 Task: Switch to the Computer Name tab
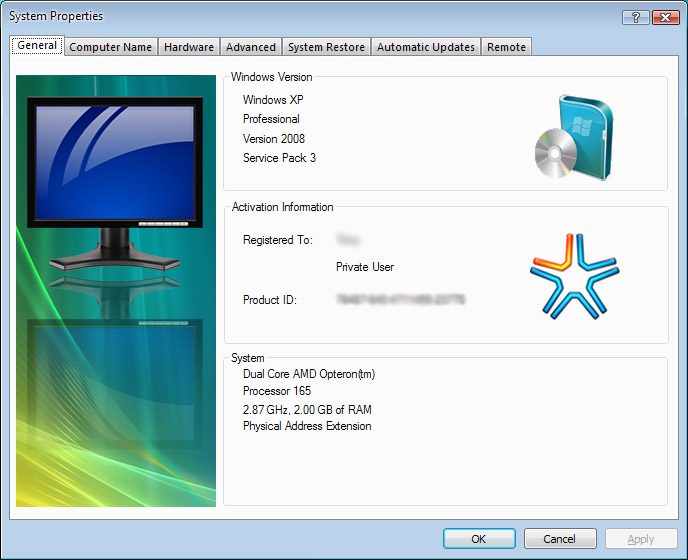110,47
